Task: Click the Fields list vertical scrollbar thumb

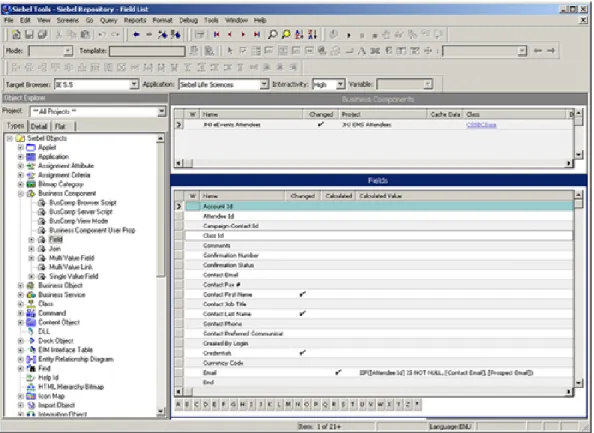Action: (x=578, y=204)
